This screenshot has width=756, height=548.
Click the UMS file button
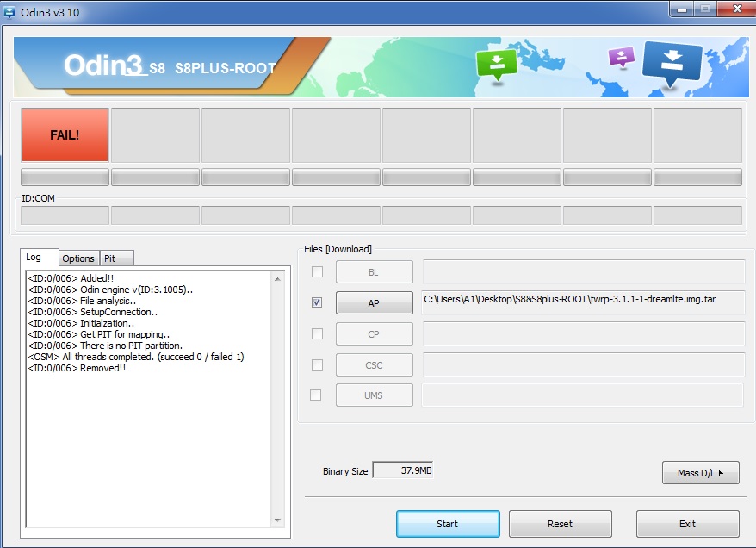pyautogui.click(x=375, y=395)
